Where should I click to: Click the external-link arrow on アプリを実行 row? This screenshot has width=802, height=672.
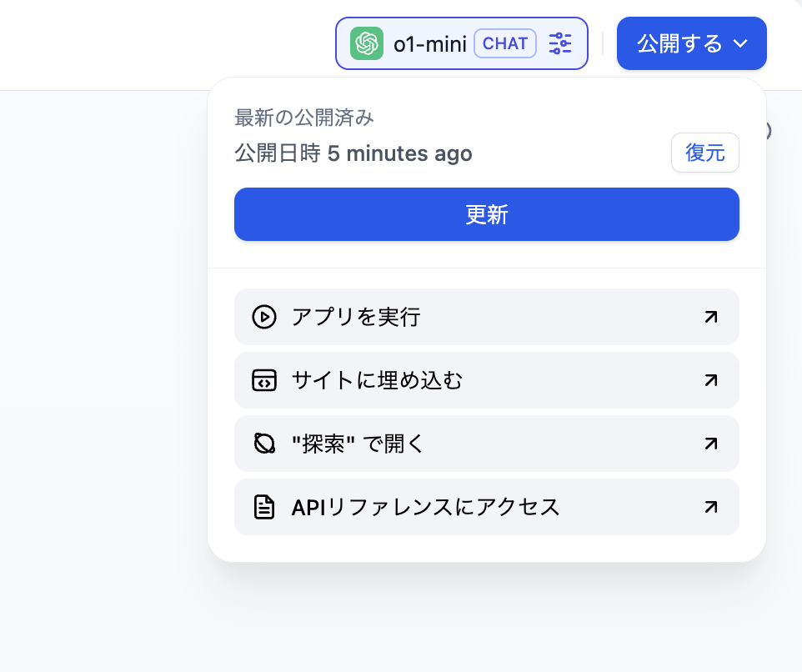(x=710, y=317)
